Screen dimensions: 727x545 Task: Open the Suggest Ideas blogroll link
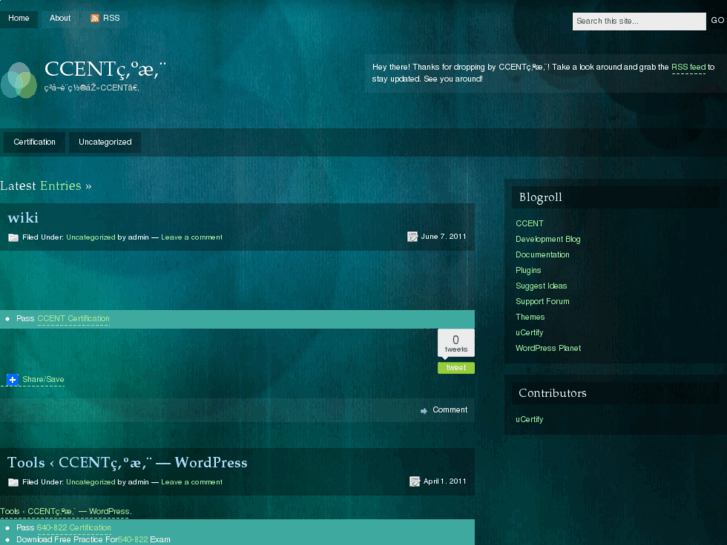(541, 286)
